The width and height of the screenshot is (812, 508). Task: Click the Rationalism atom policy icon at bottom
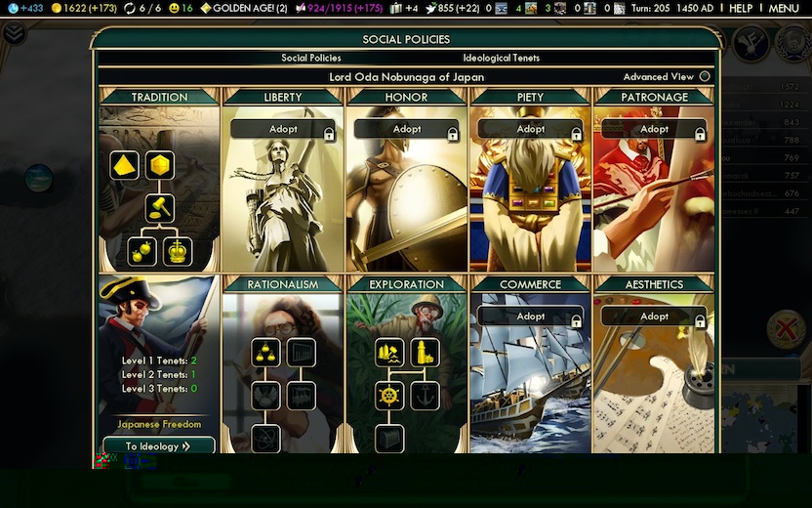pos(265,439)
